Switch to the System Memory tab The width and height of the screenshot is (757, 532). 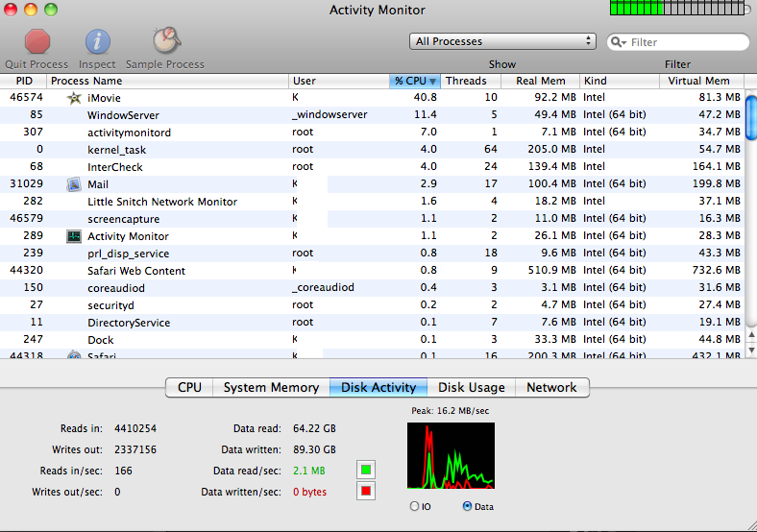click(x=271, y=387)
